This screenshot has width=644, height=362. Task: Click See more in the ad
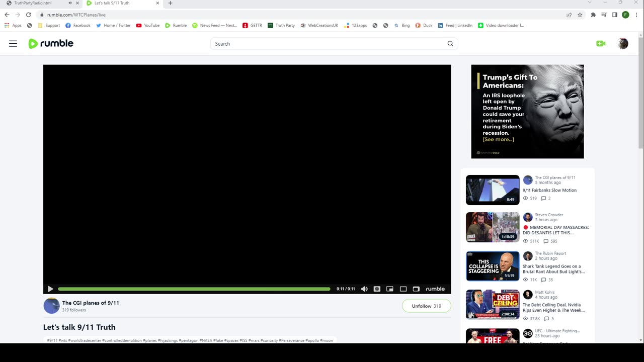pos(498,140)
